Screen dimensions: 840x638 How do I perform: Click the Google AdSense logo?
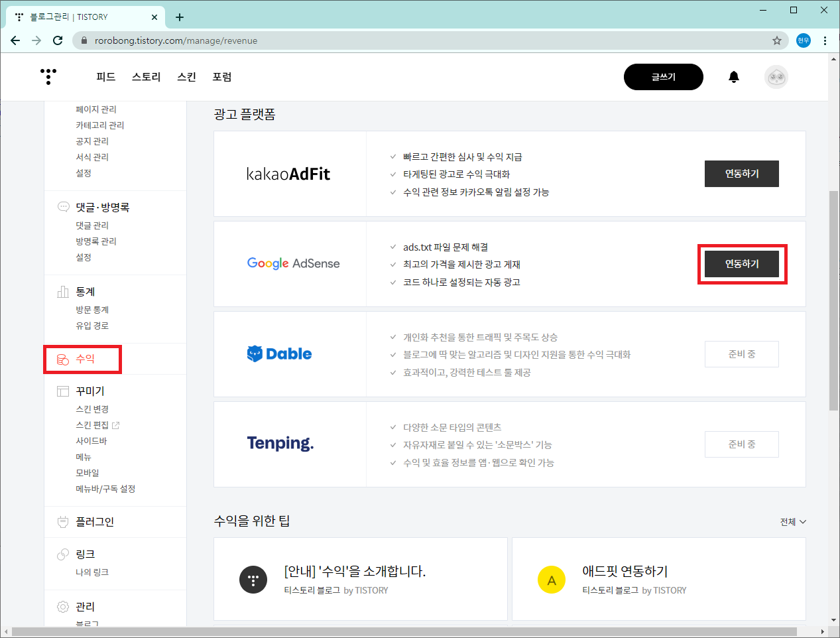tap(294, 263)
